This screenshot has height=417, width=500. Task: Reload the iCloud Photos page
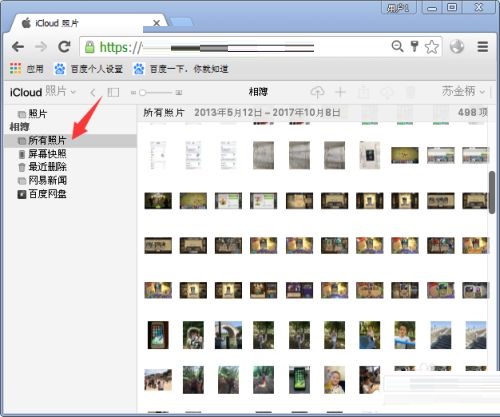point(64,47)
